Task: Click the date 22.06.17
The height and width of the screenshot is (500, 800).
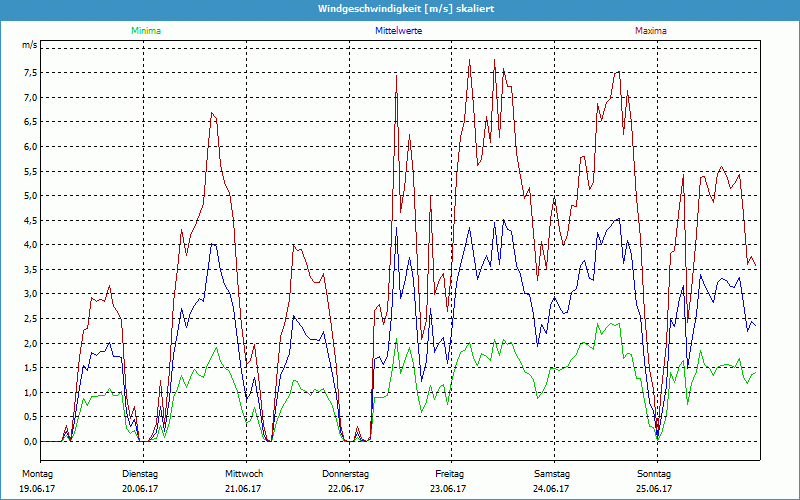Action: click(x=346, y=489)
